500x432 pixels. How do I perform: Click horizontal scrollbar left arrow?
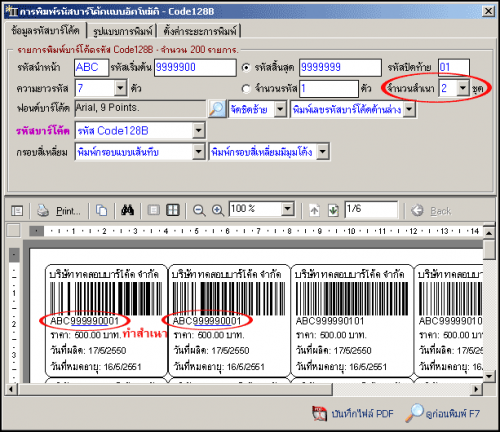click(11, 389)
